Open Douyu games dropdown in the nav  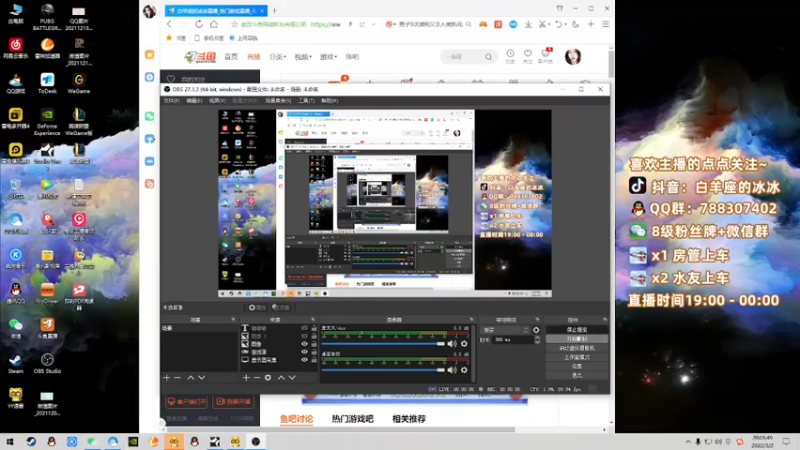click(329, 57)
